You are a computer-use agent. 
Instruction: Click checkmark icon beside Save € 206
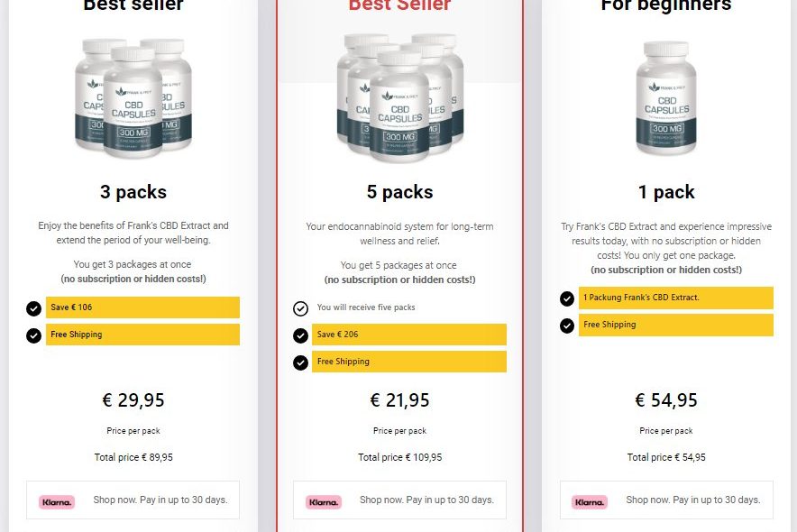(x=300, y=335)
